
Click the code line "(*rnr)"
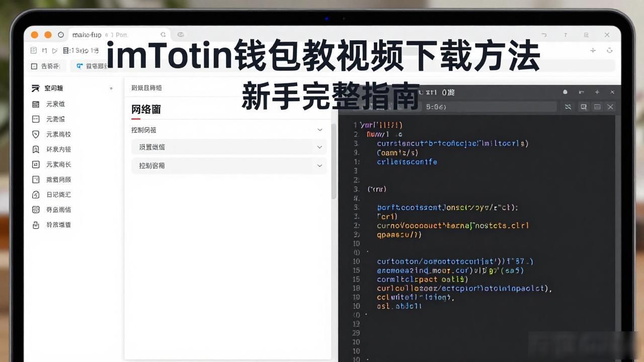point(377,189)
